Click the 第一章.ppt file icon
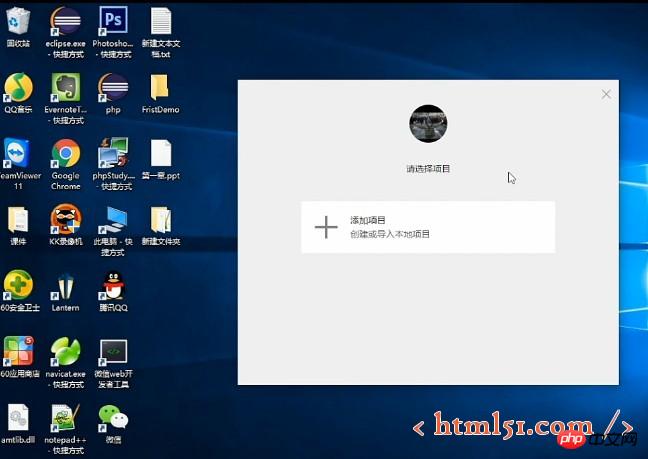Viewport: 648px width, 459px height. click(x=160, y=153)
